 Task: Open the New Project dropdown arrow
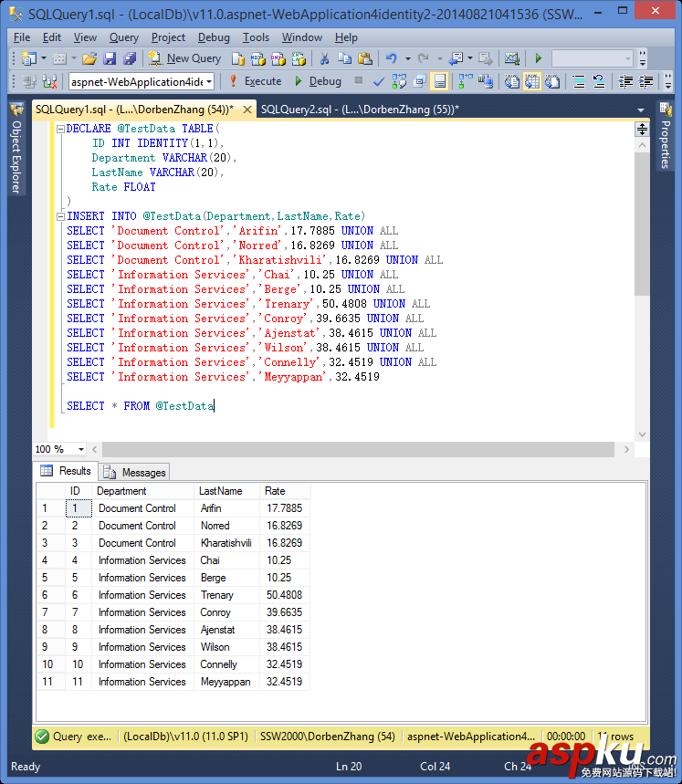pos(44,58)
